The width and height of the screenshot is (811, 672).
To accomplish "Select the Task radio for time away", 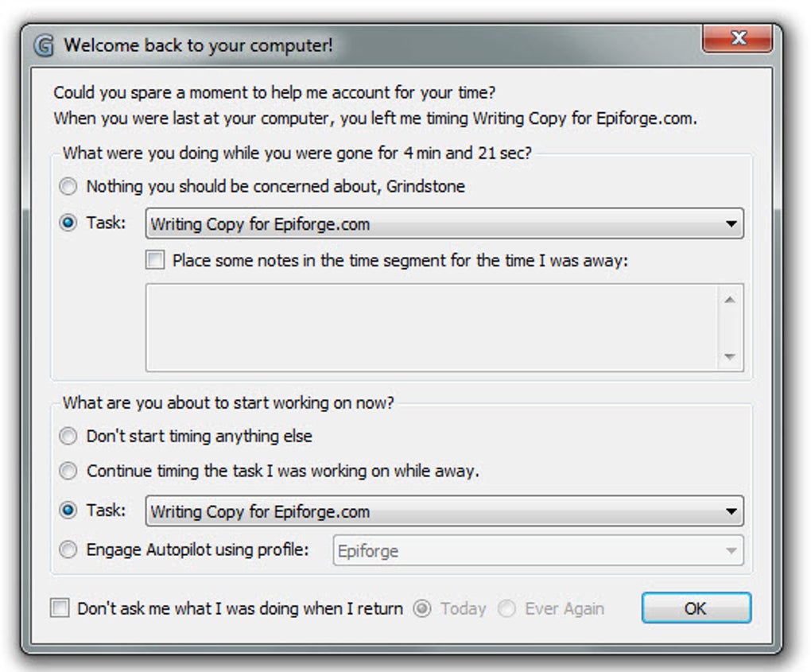I will click(x=69, y=223).
